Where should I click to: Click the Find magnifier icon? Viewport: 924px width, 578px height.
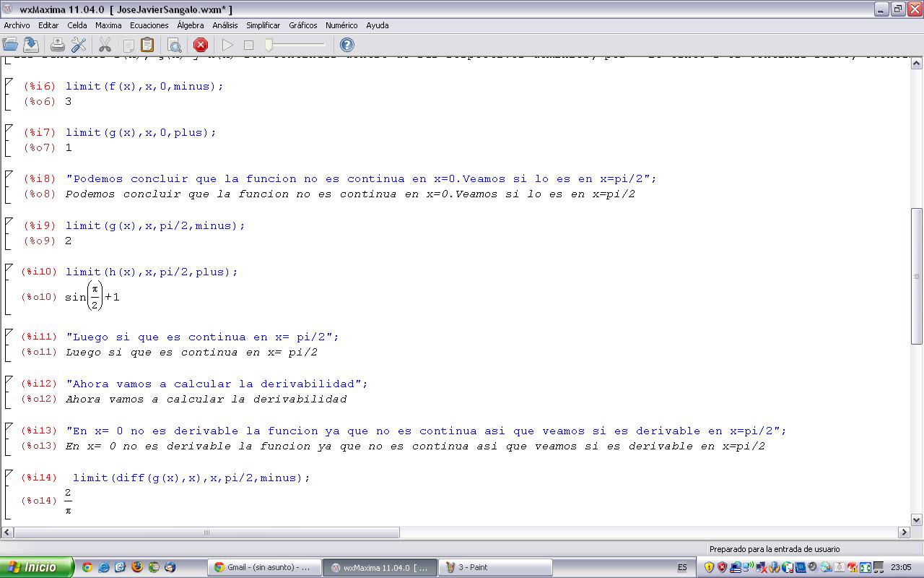pos(174,45)
